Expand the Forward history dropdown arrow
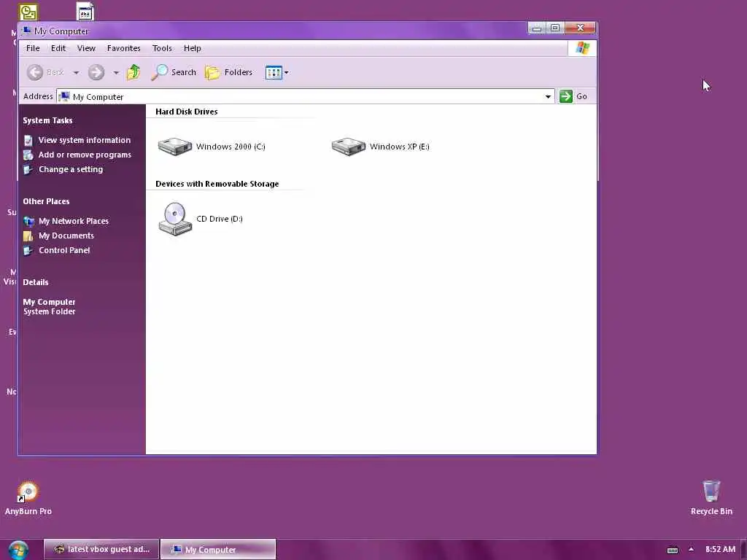This screenshot has height=560, width=747. point(116,73)
